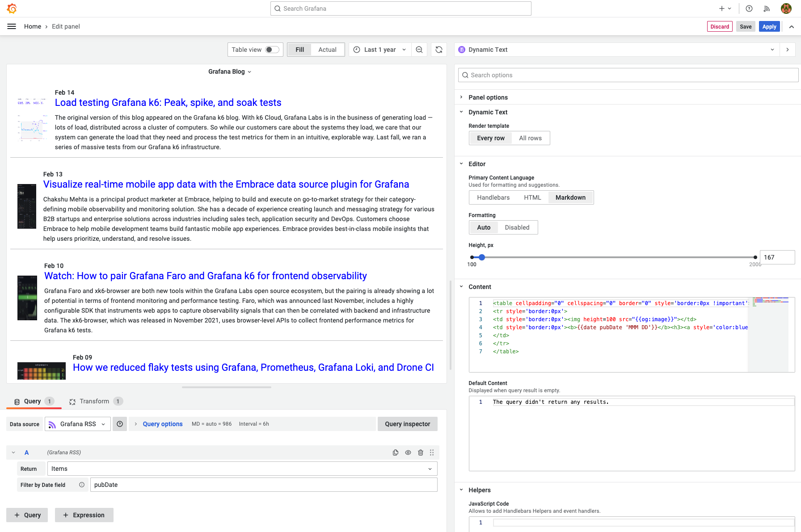Select Fill display mode

click(x=299, y=50)
